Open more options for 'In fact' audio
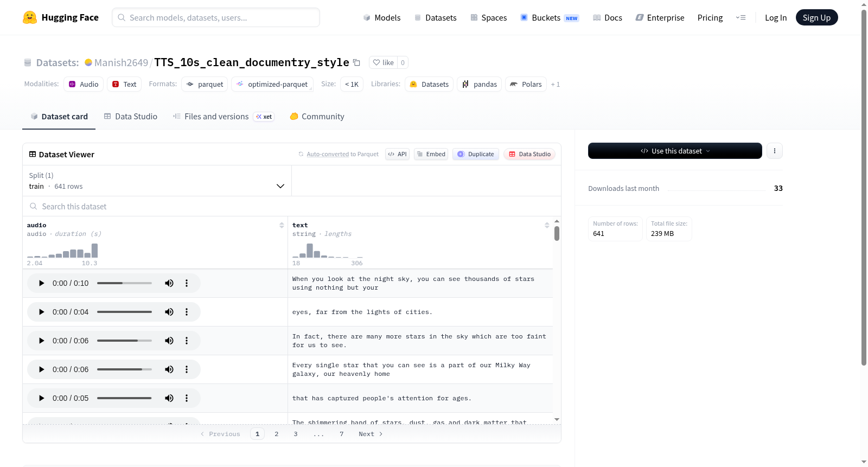The height and width of the screenshot is (467, 868). tap(187, 341)
